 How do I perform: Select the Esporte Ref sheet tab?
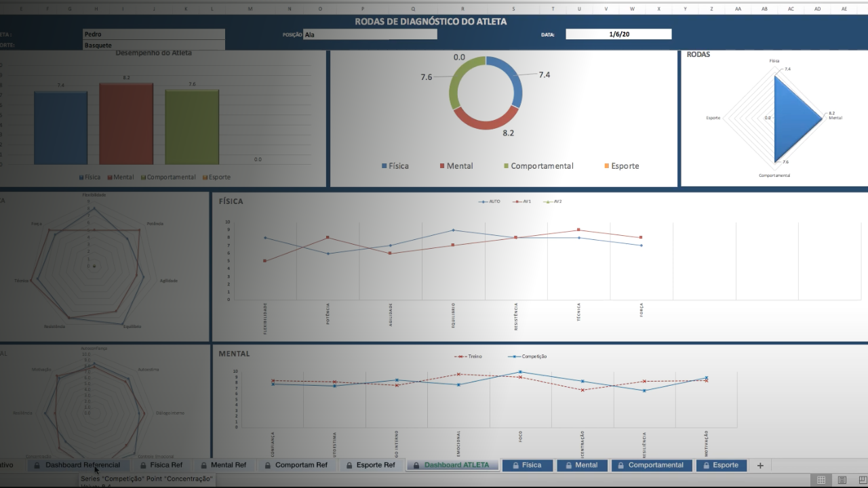pyautogui.click(x=376, y=465)
